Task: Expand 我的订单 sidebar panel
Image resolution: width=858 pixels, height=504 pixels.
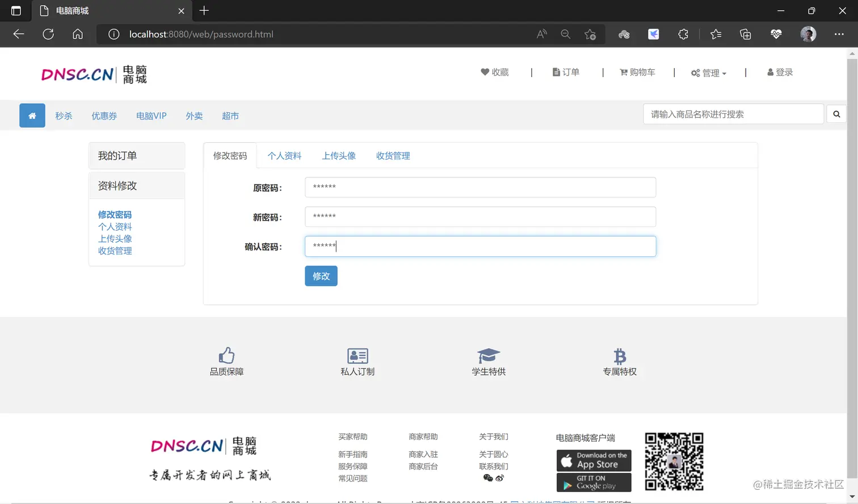Action: tap(137, 155)
